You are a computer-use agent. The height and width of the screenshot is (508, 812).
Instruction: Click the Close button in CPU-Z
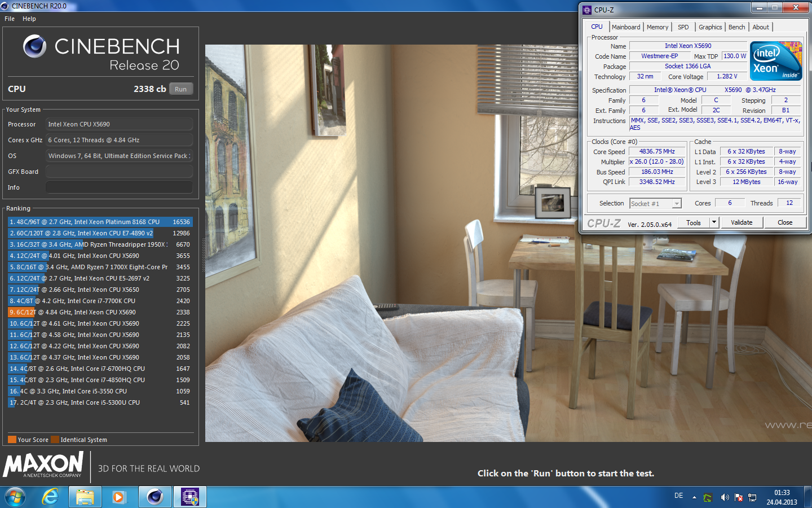click(785, 222)
